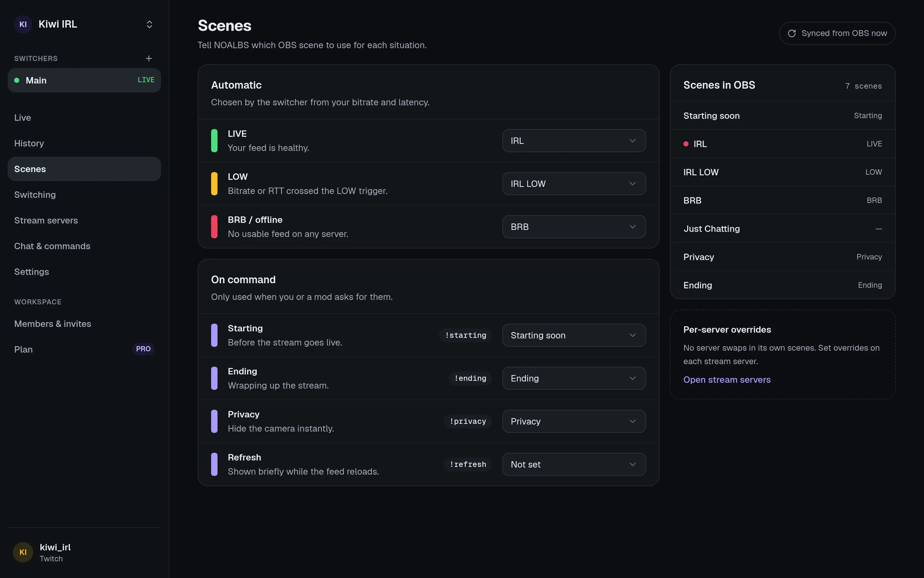
Task: Click the Twitch label under kiwi_irl
Action: (x=51, y=558)
